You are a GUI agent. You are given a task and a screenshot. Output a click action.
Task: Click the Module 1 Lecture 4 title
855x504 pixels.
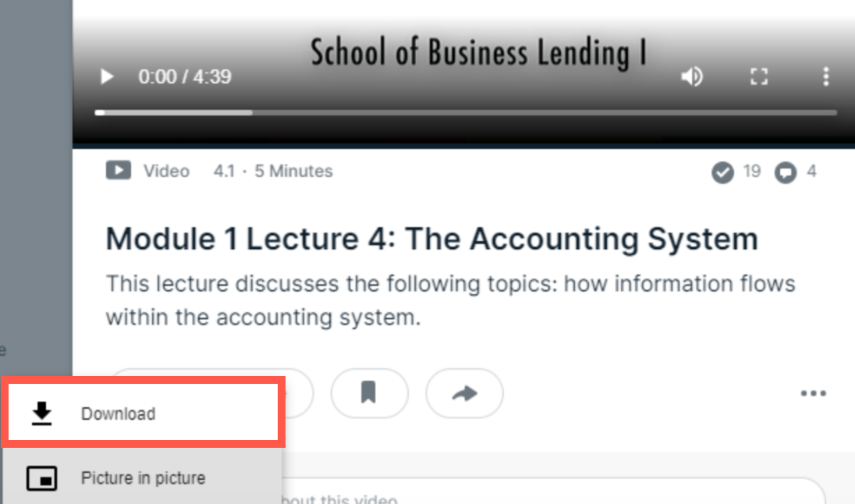tap(432, 239)
